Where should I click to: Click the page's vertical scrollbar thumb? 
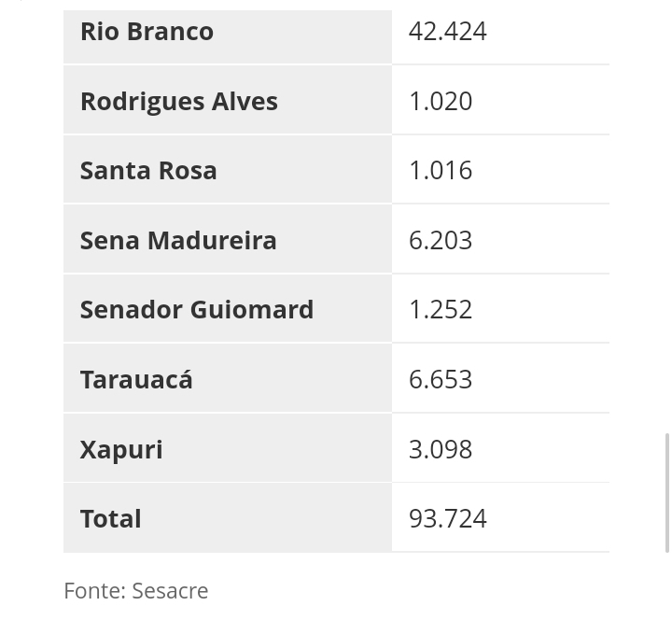click(668, 492)
